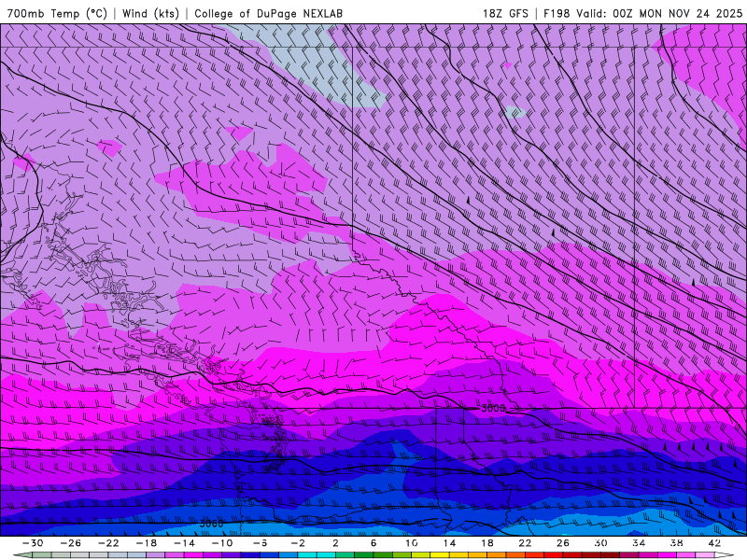Click the -18 color scale label
The width and height of the screenshot is (747, 560).
[147, 543]
